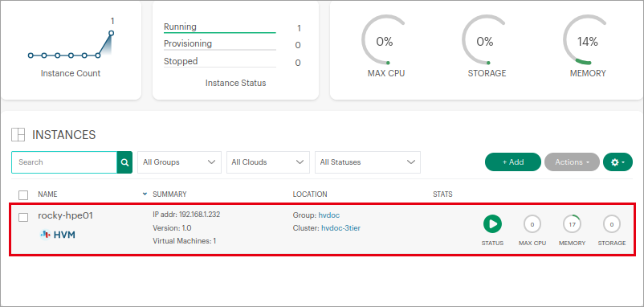Click the Version: 1.0 text
This screenshot has height=307, width=644.
[172, 228]
